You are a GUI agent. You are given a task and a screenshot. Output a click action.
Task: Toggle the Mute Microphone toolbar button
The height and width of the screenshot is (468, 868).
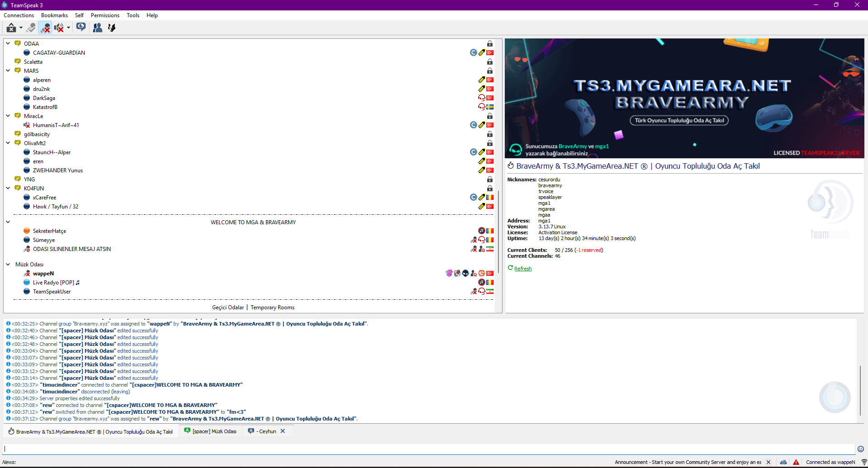pos(45,28)
